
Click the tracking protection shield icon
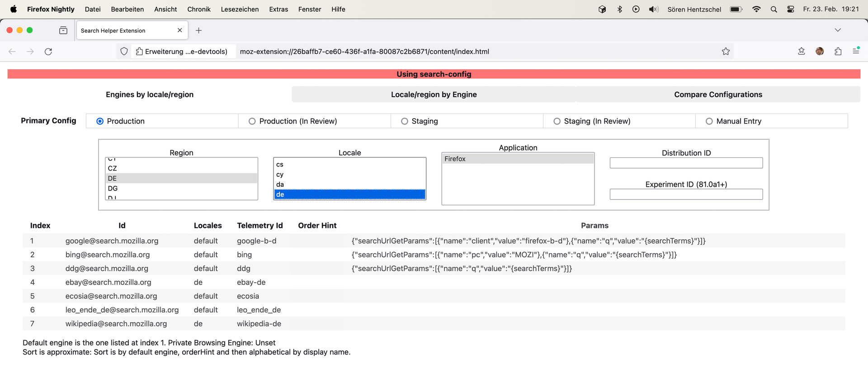(124, 52)
